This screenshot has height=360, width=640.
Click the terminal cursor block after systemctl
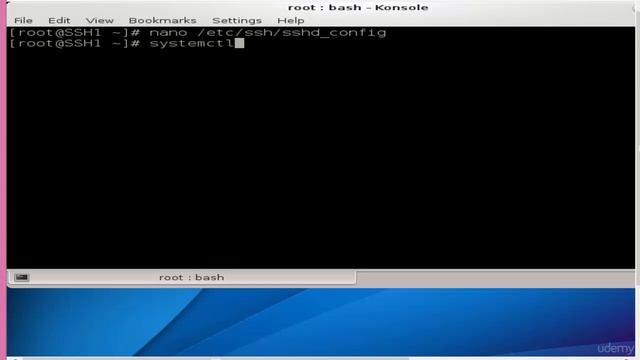240,43
